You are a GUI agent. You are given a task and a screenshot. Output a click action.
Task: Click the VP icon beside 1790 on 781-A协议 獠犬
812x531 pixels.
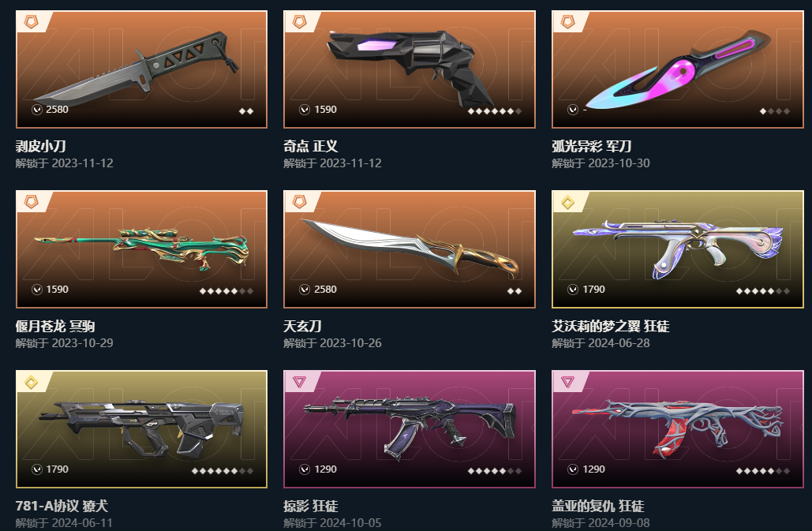tap(37, 469)
